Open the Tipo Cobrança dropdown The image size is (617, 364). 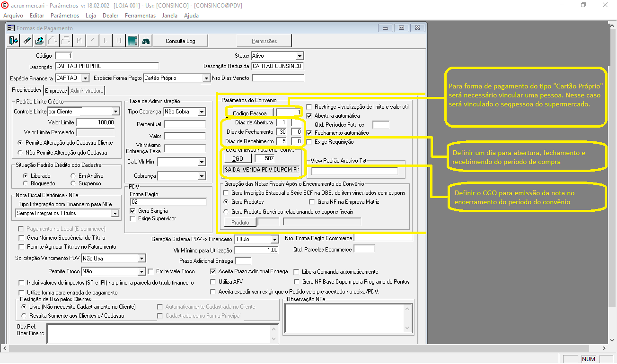[202, 112]
